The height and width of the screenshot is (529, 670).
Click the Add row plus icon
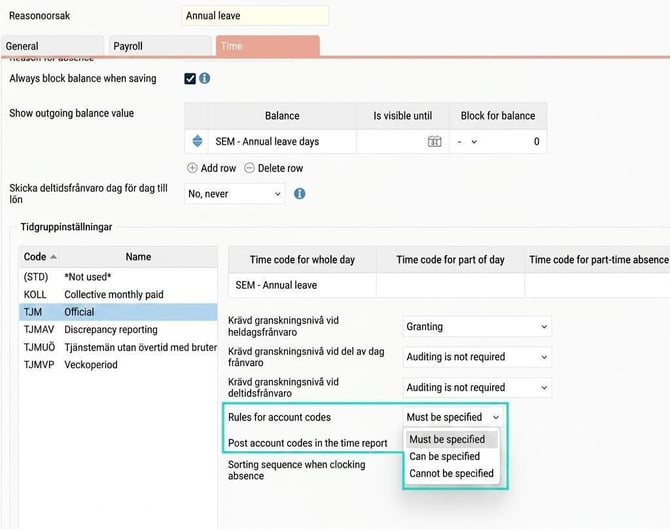192,168
